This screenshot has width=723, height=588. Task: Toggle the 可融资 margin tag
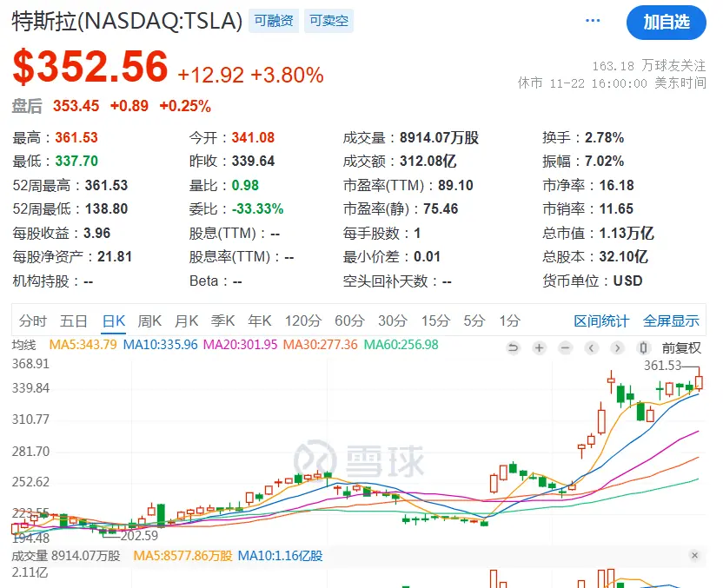[272, 21]
